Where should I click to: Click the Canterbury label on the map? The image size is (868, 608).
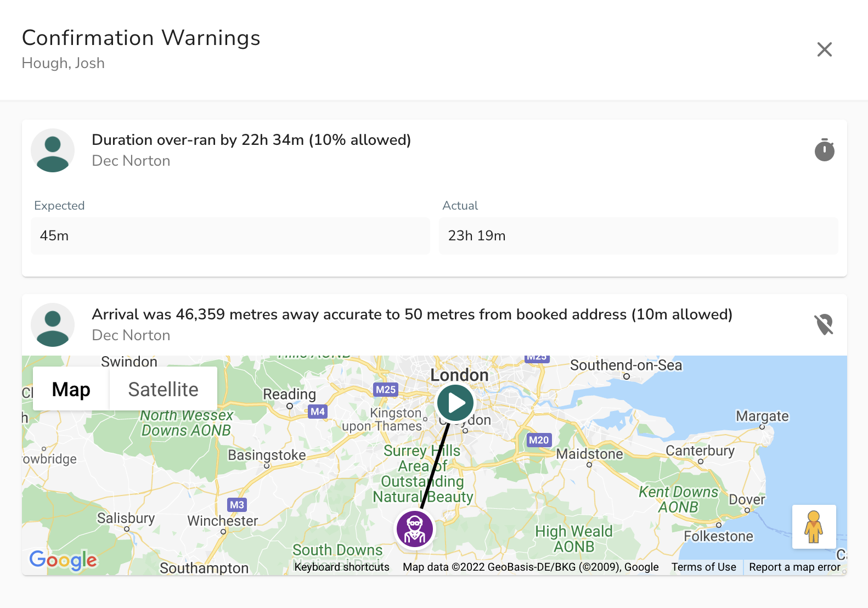click(700, 451)
